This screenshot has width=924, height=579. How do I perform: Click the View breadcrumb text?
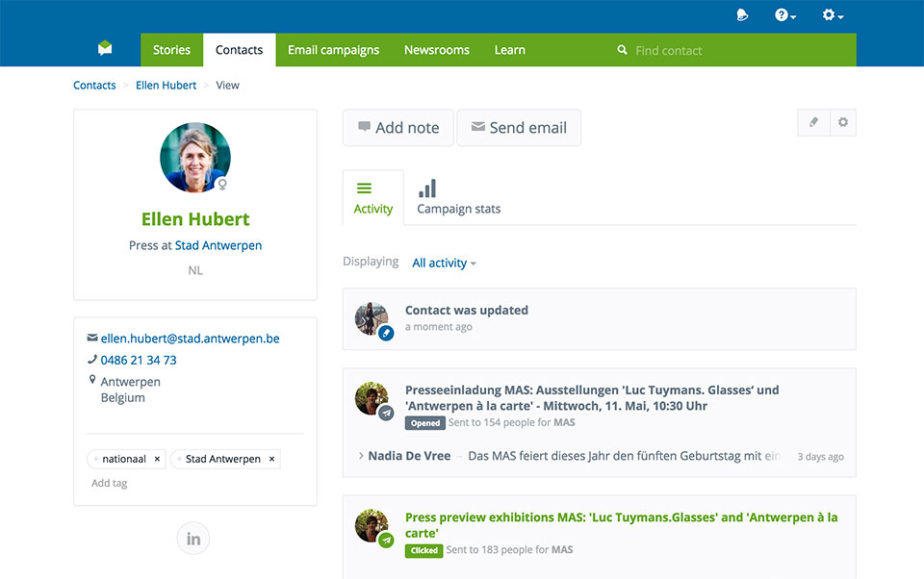tap(227, 86)
